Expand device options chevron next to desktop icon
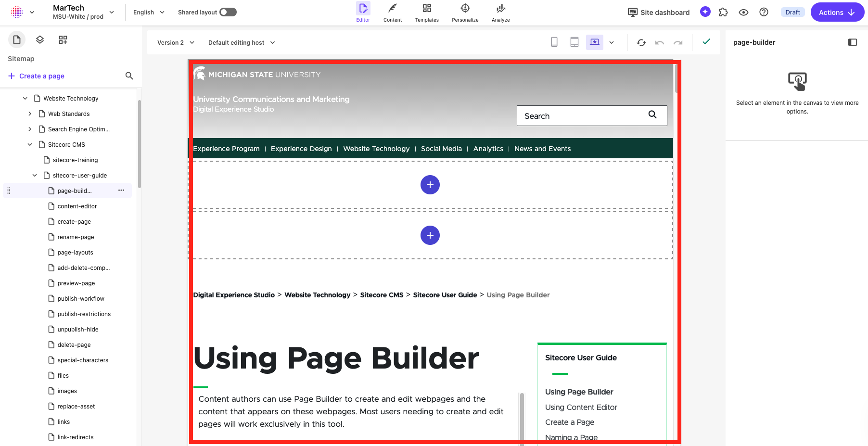Image resolution: width=868 pixels, height=446 pixels. [612, 42]
